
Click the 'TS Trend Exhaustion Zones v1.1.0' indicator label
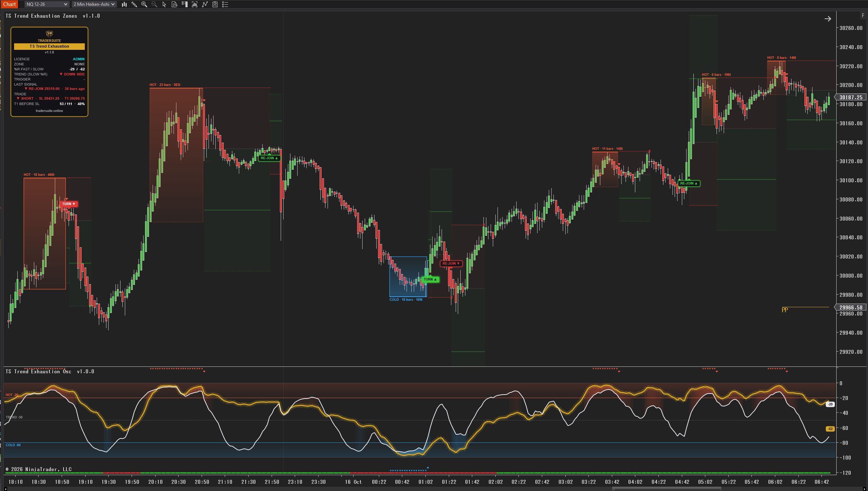[53, 16]
